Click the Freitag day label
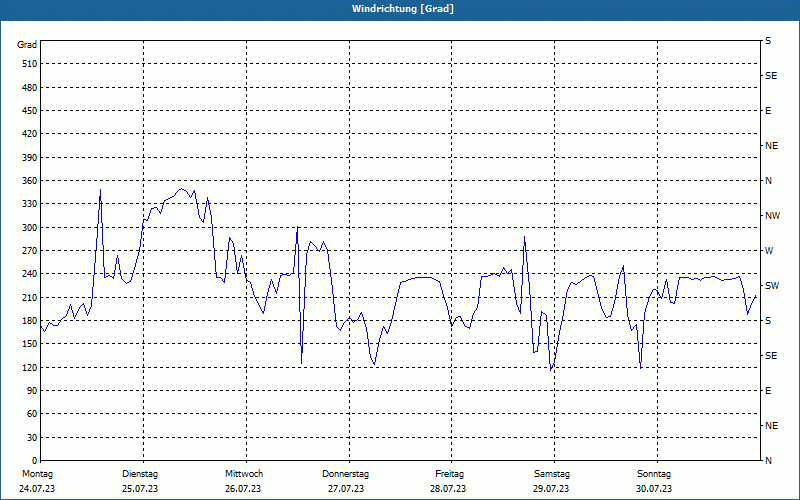Viewport: 800px width, 500px height. click(449, 474)
